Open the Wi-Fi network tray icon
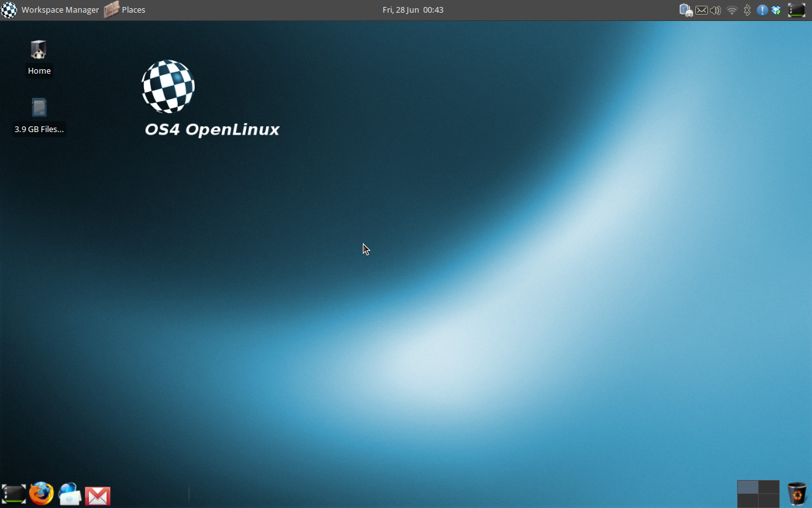 [x=732, y=10]
